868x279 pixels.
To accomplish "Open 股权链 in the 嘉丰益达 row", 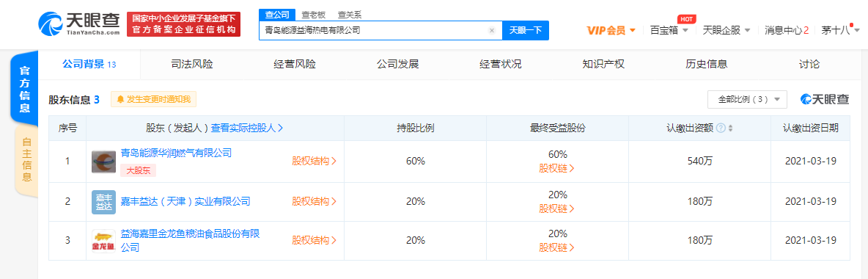I will pos(557,209).
